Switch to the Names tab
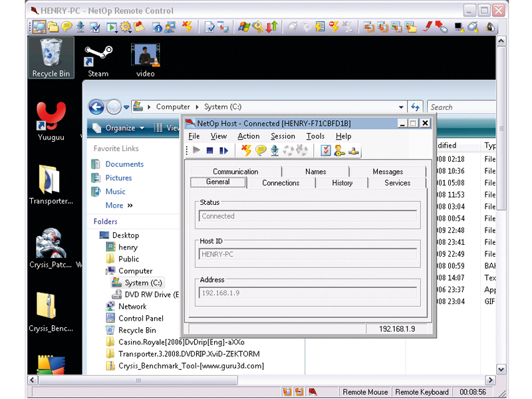The image size is (532, 399). (x=315, y=172)
